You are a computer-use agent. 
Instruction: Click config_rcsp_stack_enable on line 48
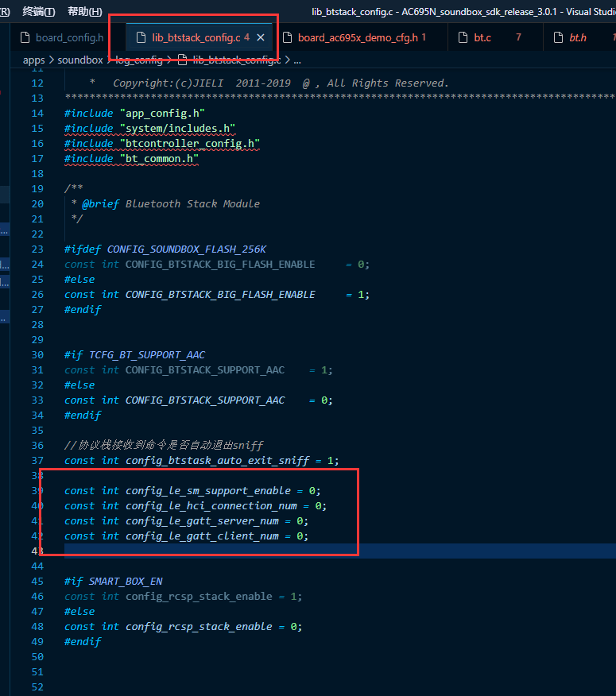199,626
